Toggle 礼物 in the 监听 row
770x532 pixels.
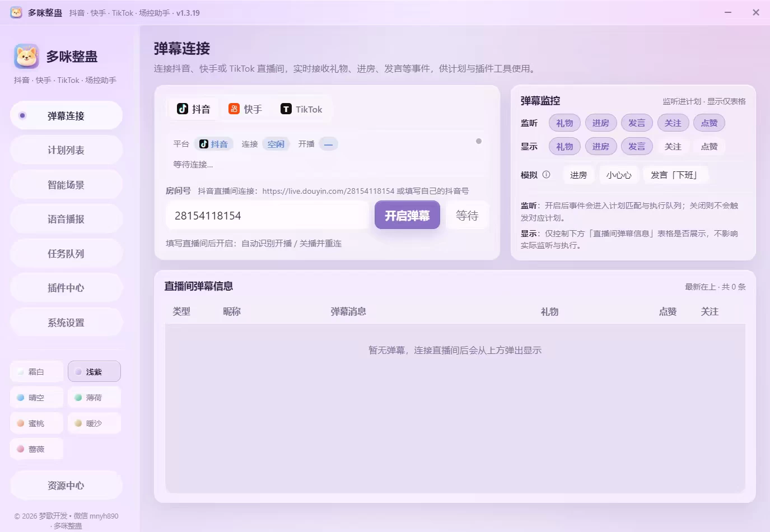564,123
